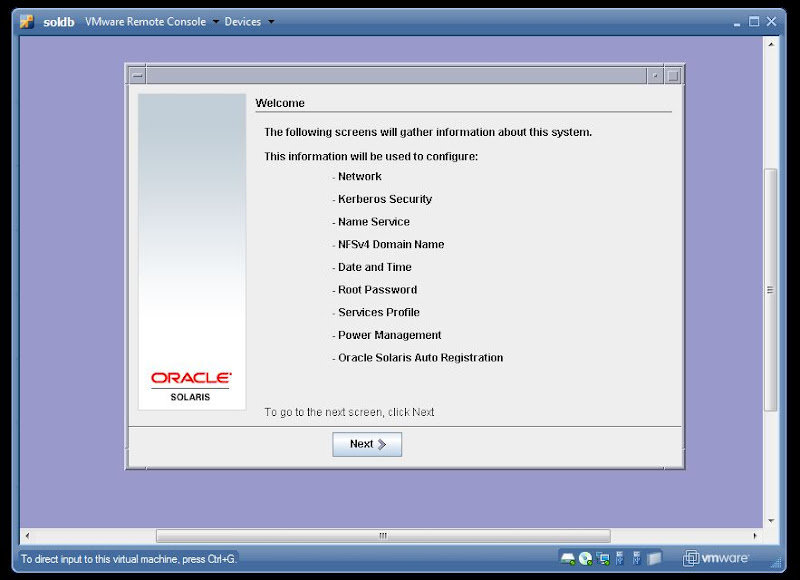Screen dimensions: 800x580
Task: Click the vertical scrollbar up arrow
Action: coord(770,45)
